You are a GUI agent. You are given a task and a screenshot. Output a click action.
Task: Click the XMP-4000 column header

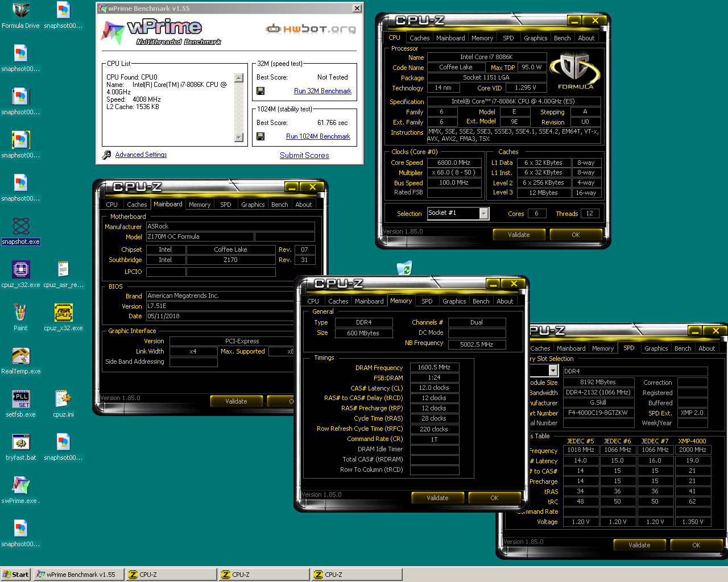pos(692,441)
